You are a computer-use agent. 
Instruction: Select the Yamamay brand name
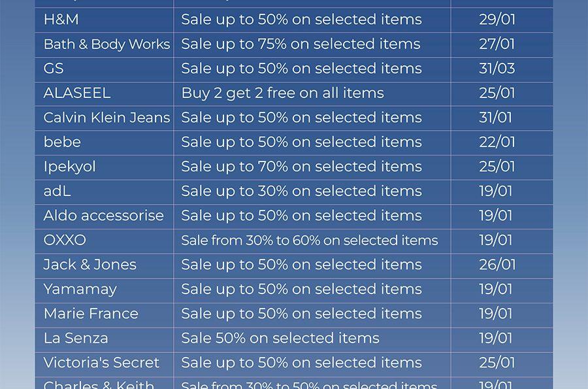[x=80, y=290]
